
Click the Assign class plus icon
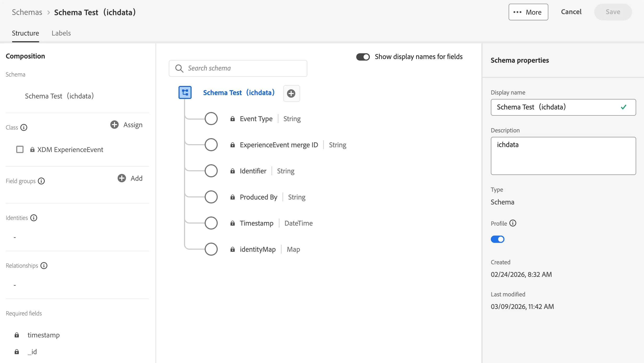pos(114,125)
